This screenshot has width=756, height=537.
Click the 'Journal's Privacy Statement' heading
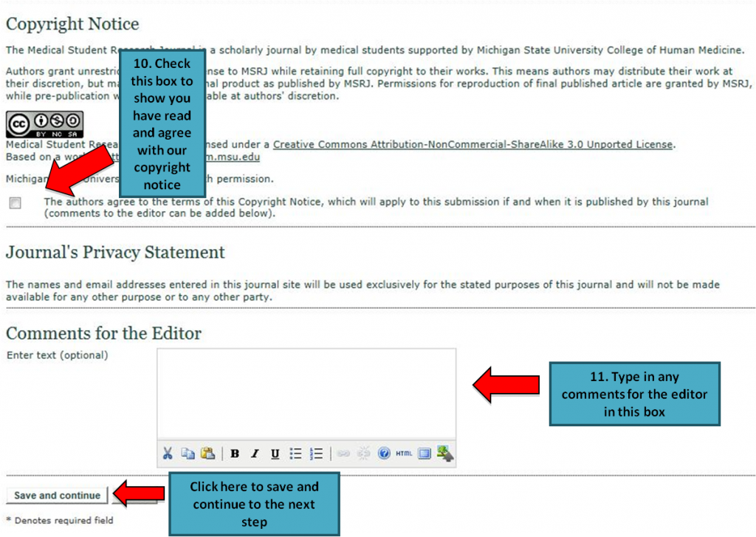point(115,252)
